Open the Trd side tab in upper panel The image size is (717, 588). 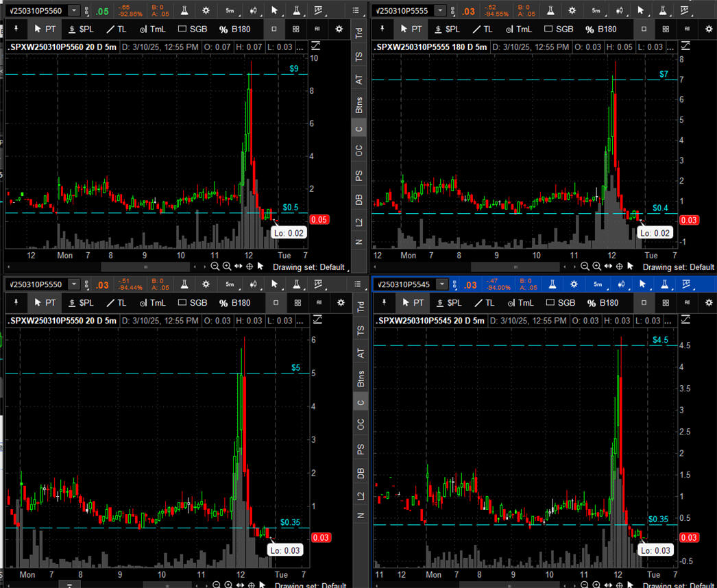point(358,33)
